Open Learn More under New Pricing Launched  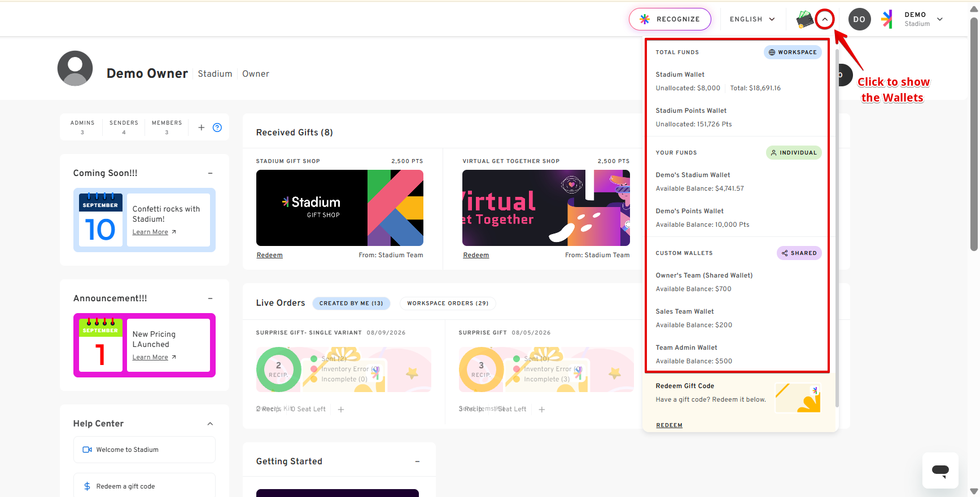[x=154, y=358]
